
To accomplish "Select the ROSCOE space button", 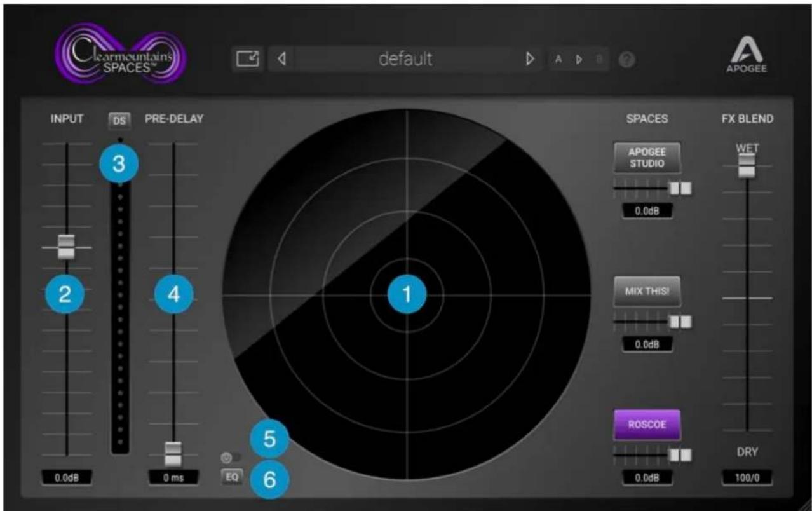I will (x=647, y=425).
